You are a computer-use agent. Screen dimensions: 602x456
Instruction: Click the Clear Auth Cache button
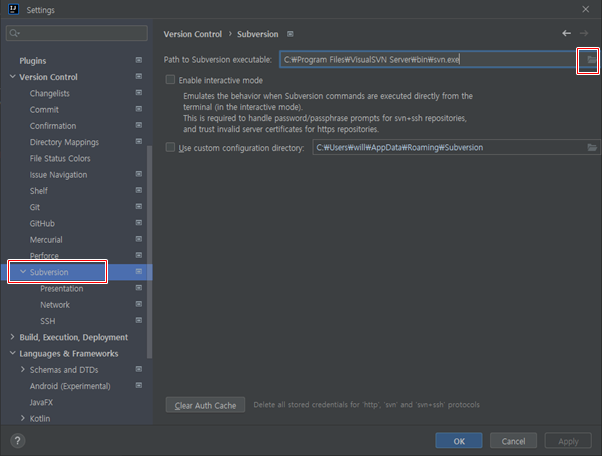point(205,405)
